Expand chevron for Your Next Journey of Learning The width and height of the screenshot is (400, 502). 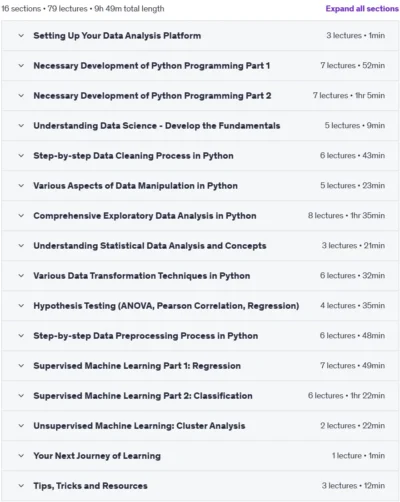click(x=21, y=455)
